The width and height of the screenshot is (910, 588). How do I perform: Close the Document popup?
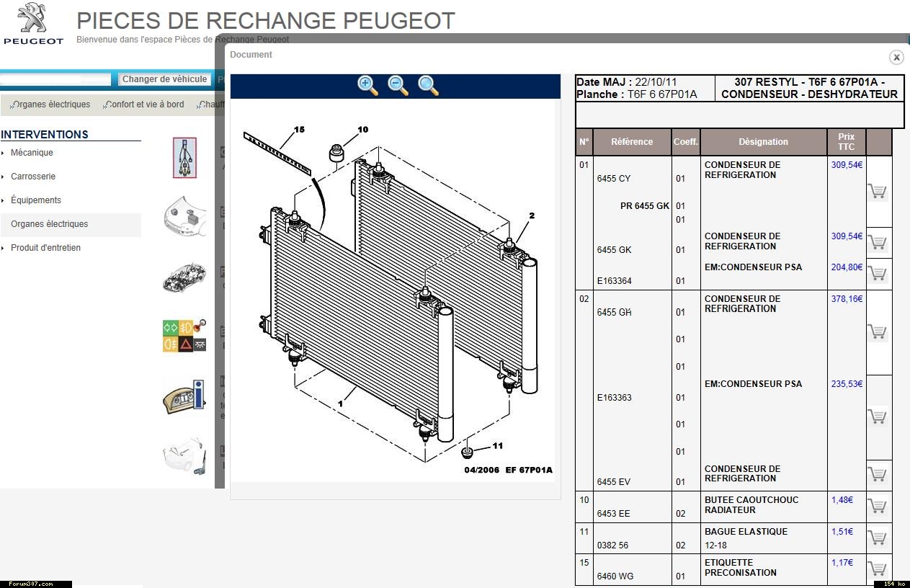(x=896, y=57)
